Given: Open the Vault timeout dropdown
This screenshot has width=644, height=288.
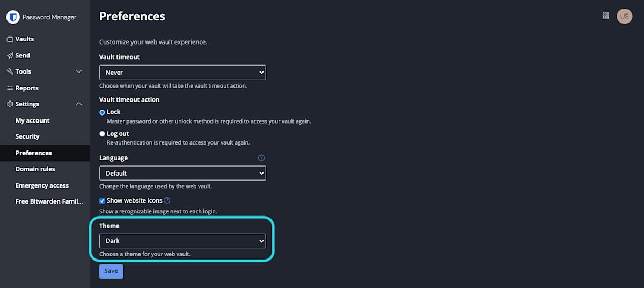Looking at the screenshot, I should [x=182, y=73].
